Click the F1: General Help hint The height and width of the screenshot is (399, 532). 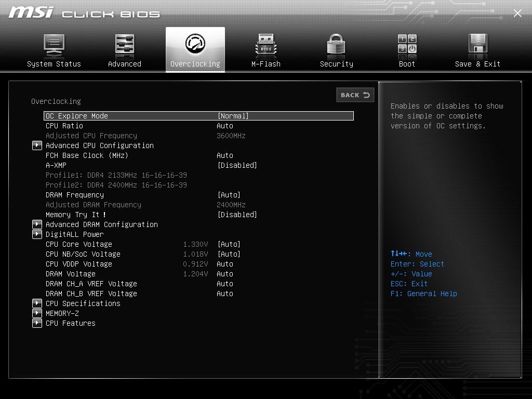424,294
